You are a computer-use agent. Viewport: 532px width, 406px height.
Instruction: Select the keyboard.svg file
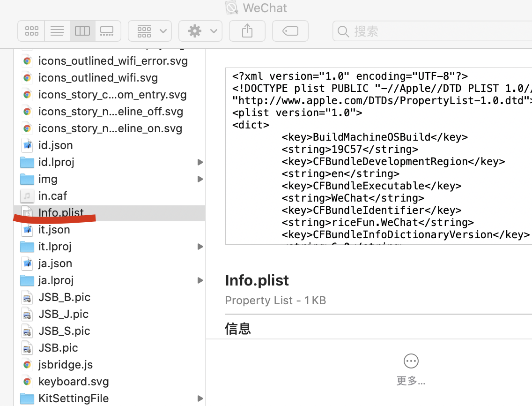click(x=110, y=382)
